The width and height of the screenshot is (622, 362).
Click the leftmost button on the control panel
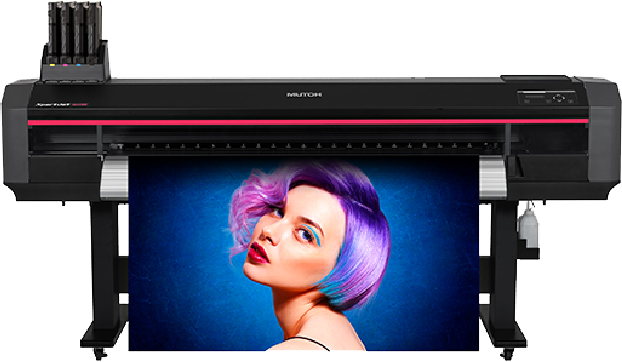pyautogui.click(x=527, y=101)
